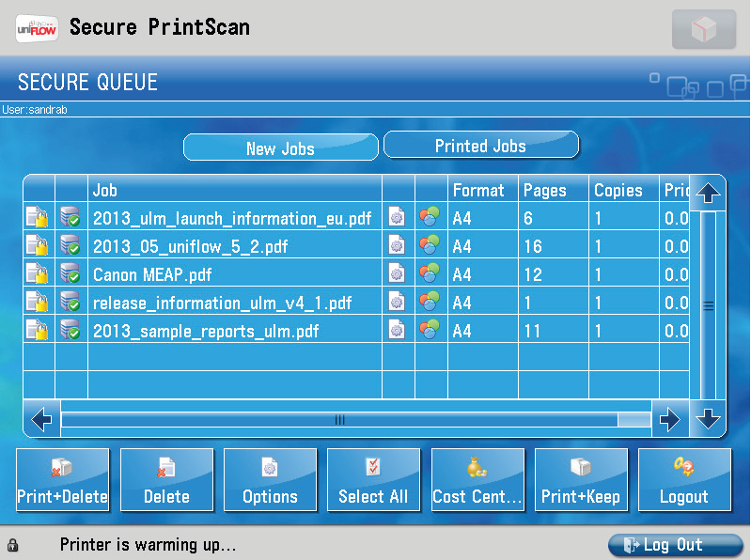This screenshot has width=751, height=560.
Task: Click the lock icon for Canon MEAP.pdf
Action: click(38, 273)
